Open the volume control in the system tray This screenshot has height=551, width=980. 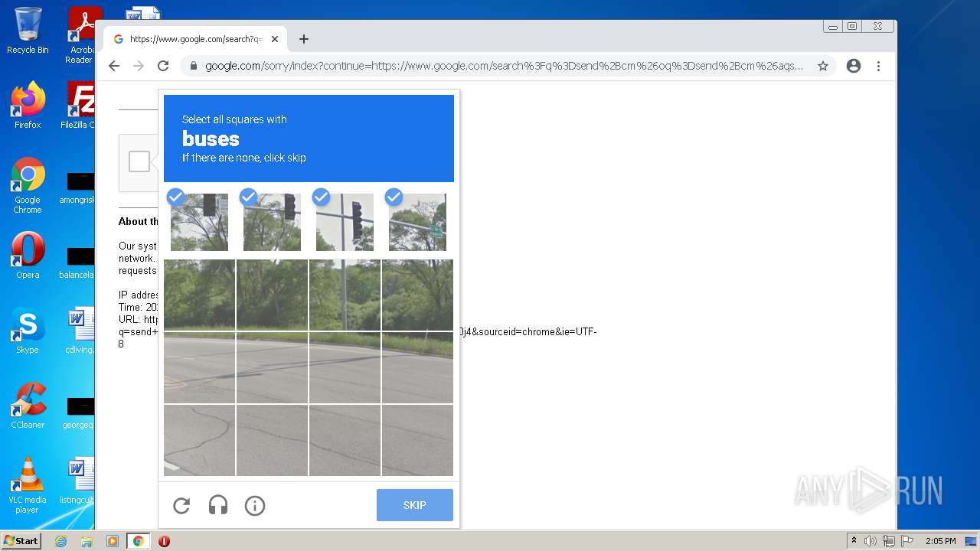coord(871,541)
